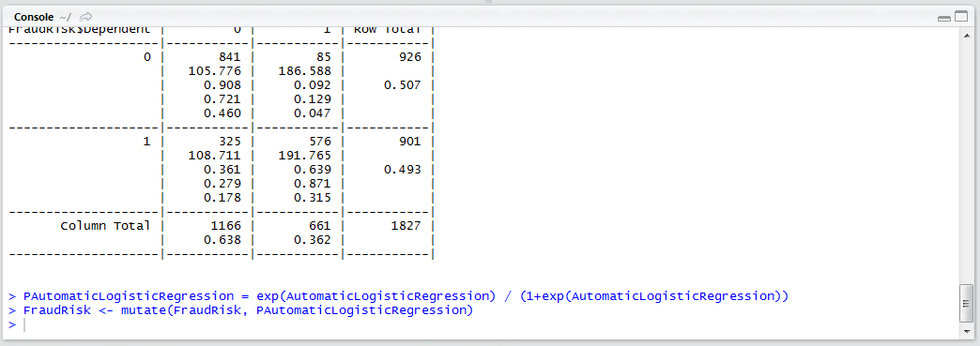Click the 1827 grand total value
Screen dimensions: 980x346
pos(406,225)
